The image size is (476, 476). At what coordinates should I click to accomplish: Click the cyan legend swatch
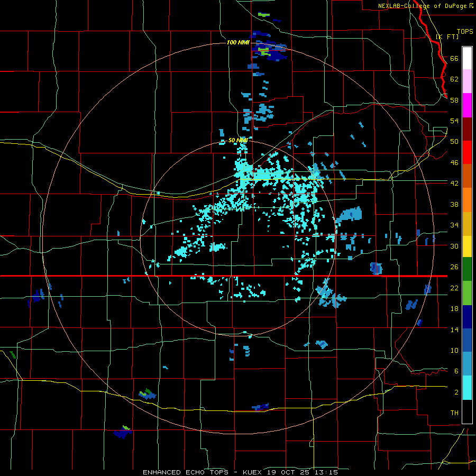(467, 388)
